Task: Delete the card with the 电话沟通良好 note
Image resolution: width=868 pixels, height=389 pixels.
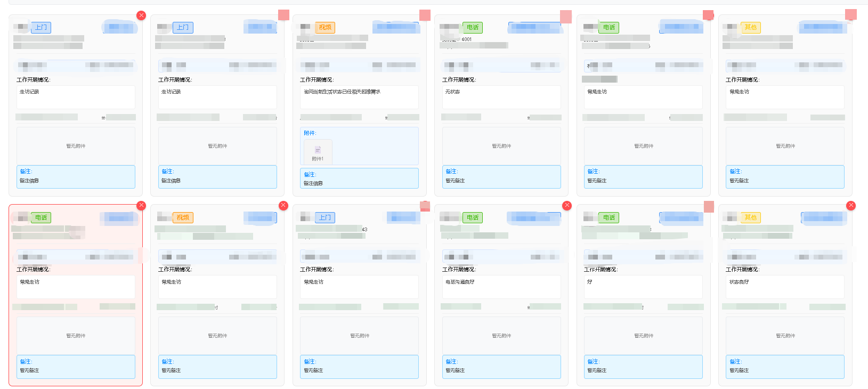Action: click(x=567, y=206)
